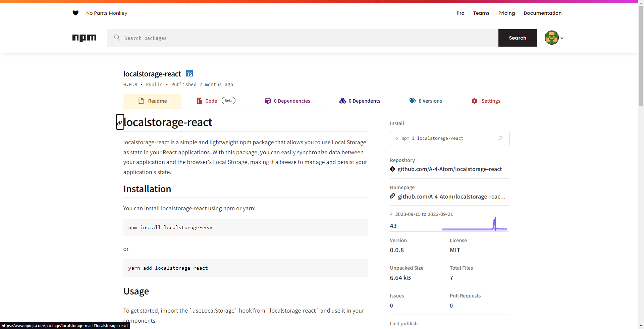Click the MIT license value
The width and height of the screenshot is (644, 329).
click(x=455, y=250)
